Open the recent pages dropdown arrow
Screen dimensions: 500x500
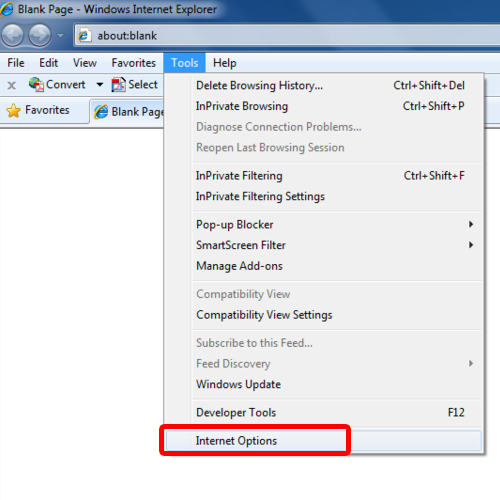click(60, 35)
